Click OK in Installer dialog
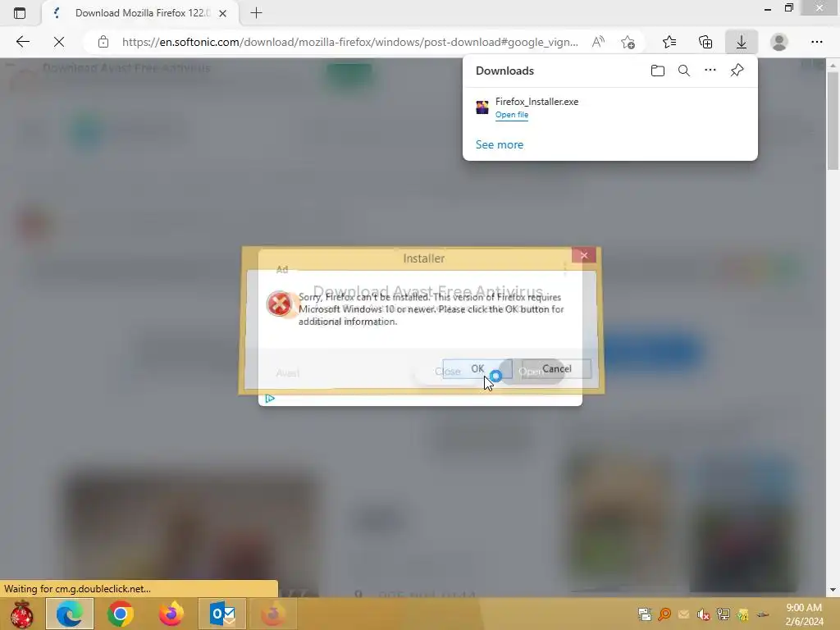This screenshot has width=840, height=630. click(x=477, y=368)
